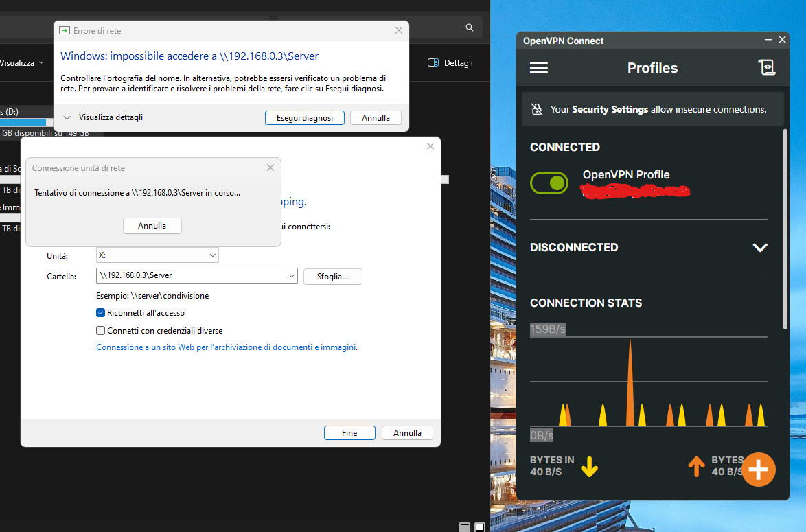The image size is (806, 532).
Task: Open link Connessione a un sito Web per l'archiviazione
Action: [226, 347]
